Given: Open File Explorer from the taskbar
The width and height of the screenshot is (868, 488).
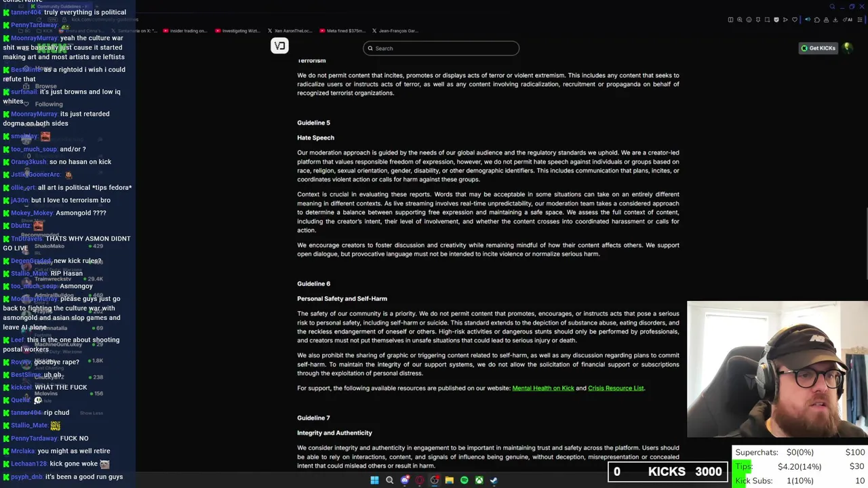Looking at the screenshot, I should [x=450, y=480].
